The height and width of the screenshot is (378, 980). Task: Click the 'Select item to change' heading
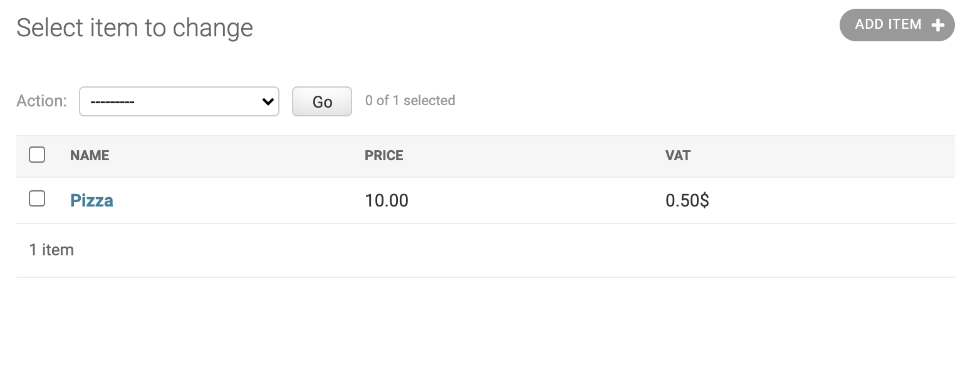[135, 28]
